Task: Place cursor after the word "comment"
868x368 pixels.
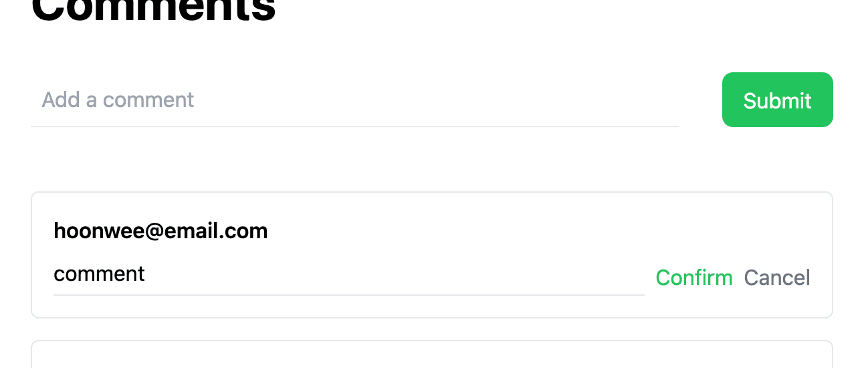Action: pos(146,274)
